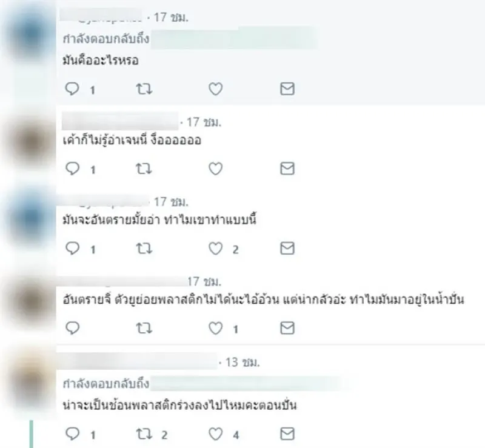This screenshot has height=448, width=485.
Task: Like the tweet "มันคืออะไรหรอ"
Action: 216,89
